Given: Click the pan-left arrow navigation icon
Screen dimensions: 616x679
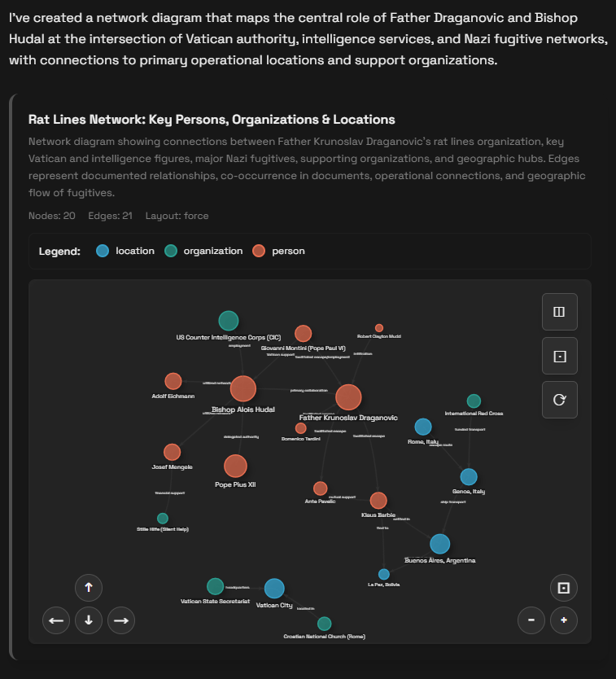Looking at the screenshot, I should coord(55,620).
